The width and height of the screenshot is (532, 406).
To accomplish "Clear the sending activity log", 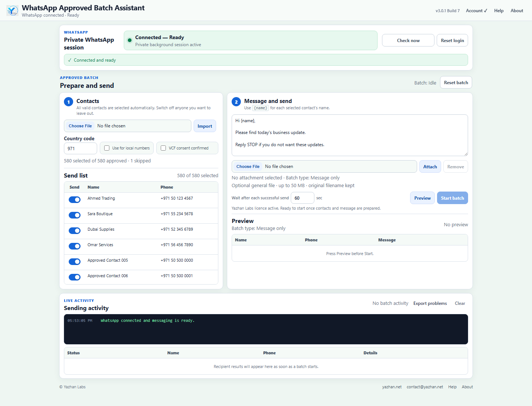I will click(460, 303).
